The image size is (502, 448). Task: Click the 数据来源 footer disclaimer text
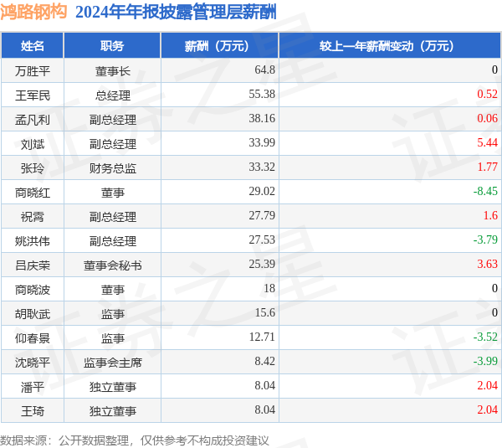pyautogui.click(x=135, y=440)
